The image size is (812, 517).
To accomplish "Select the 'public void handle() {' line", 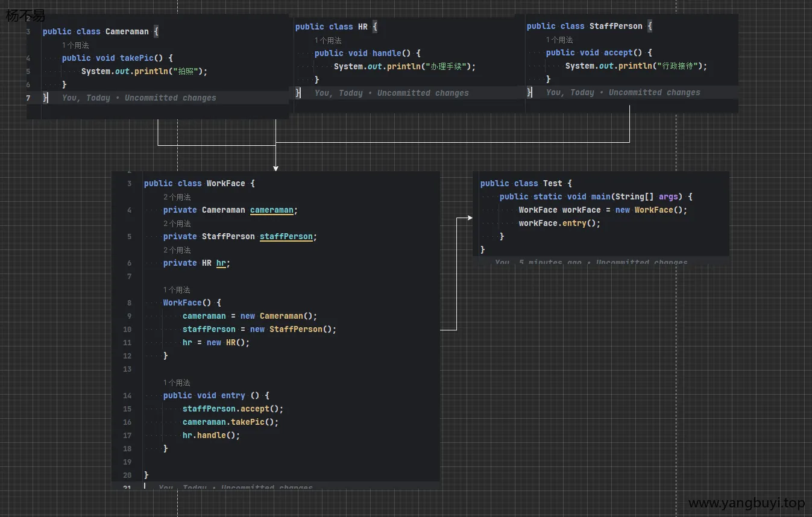I will 367,53.
